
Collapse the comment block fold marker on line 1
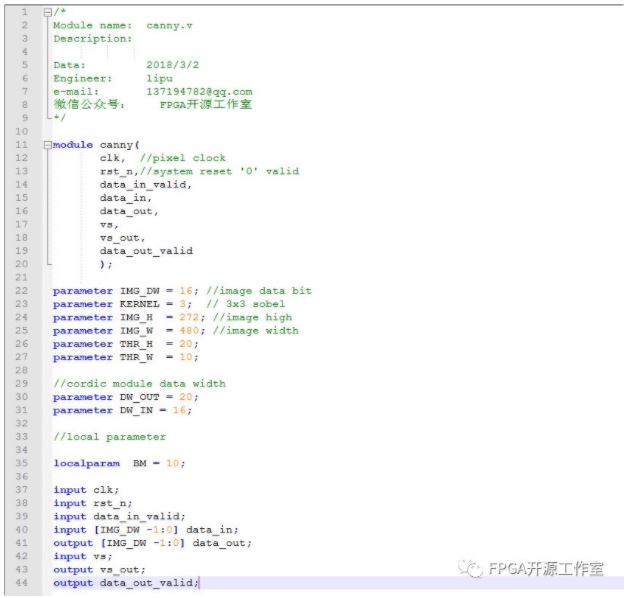47,11
